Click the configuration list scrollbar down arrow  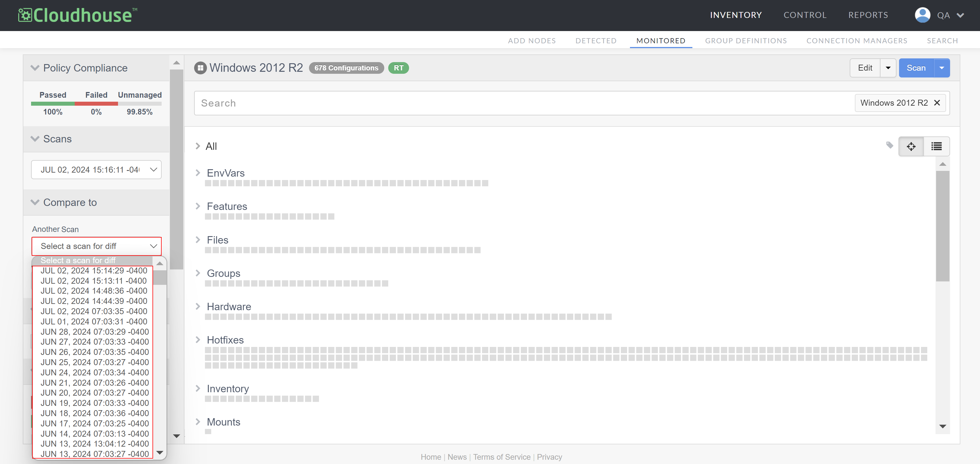[x=943, y=426]
